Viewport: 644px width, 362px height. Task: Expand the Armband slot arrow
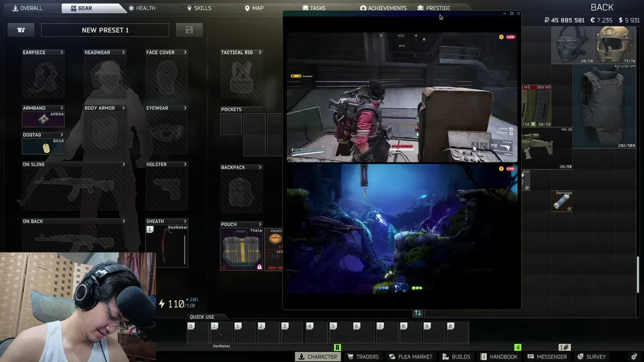coord(62,108)
